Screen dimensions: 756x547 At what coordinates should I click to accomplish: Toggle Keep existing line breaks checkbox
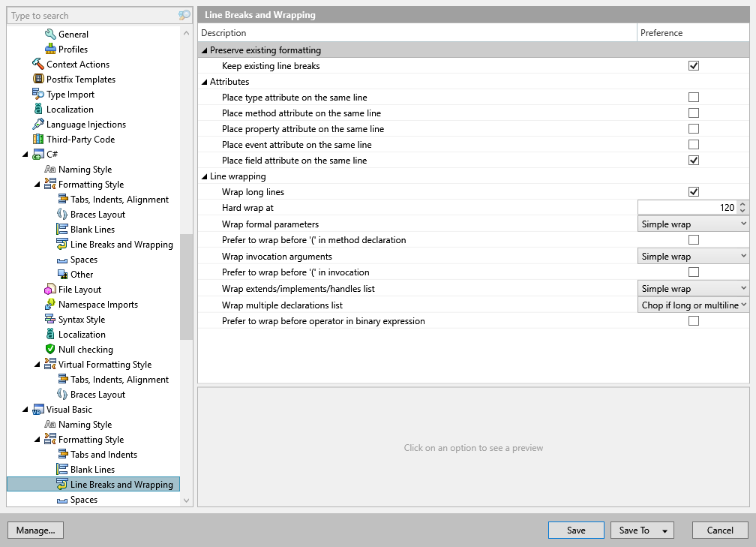click(693, 65)
